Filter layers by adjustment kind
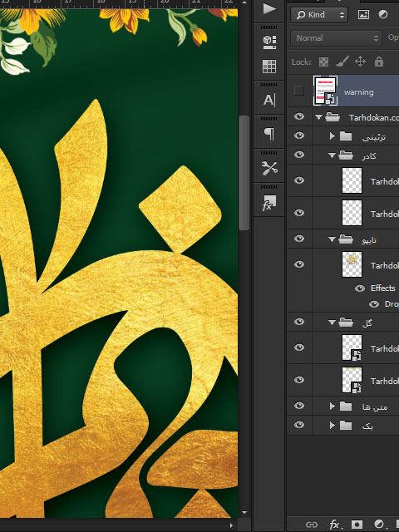Image resolution: width=399 pixels, height=532 pixels. [383, 15]
